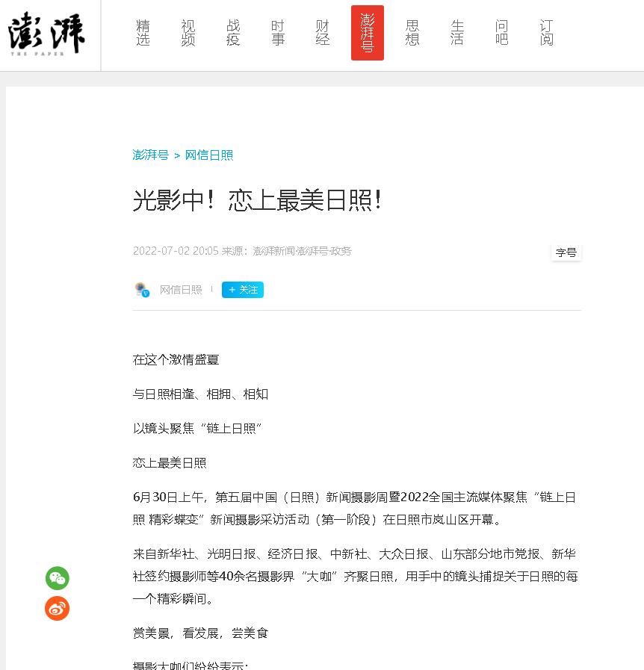Click the 澎湃号 breadcrumb link

coord(150,155)
